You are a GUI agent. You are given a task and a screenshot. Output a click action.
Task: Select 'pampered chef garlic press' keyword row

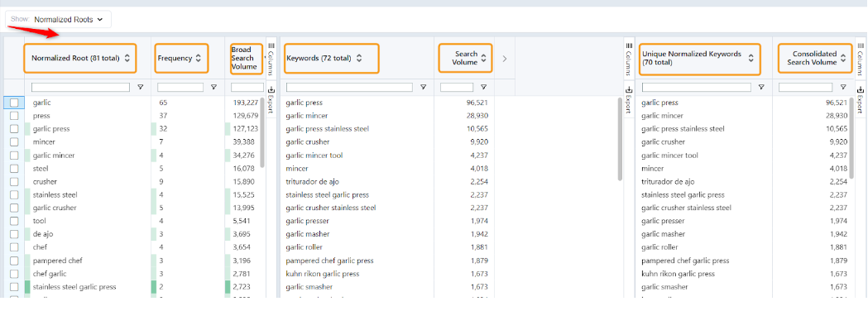(x=329, y=261)
